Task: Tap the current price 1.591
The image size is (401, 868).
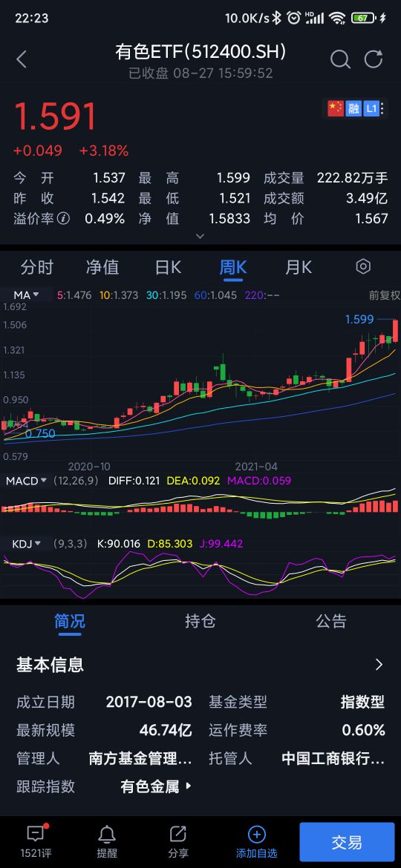Action: click(x=55, y=117)
